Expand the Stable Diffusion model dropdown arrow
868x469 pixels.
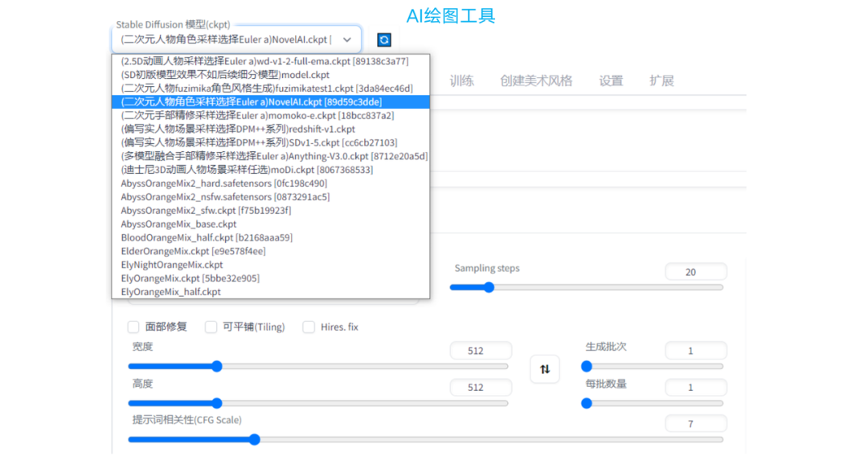coord(347,40)
